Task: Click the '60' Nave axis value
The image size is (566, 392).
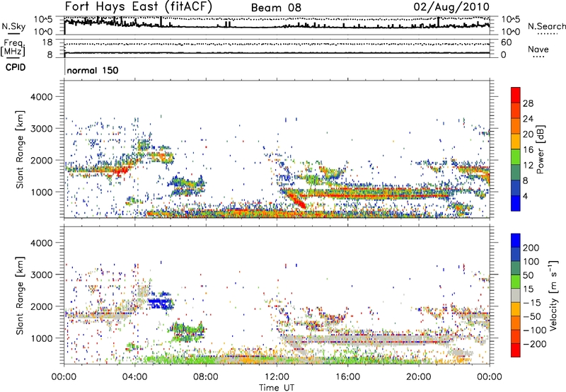Action: click(x=507, y=42)
